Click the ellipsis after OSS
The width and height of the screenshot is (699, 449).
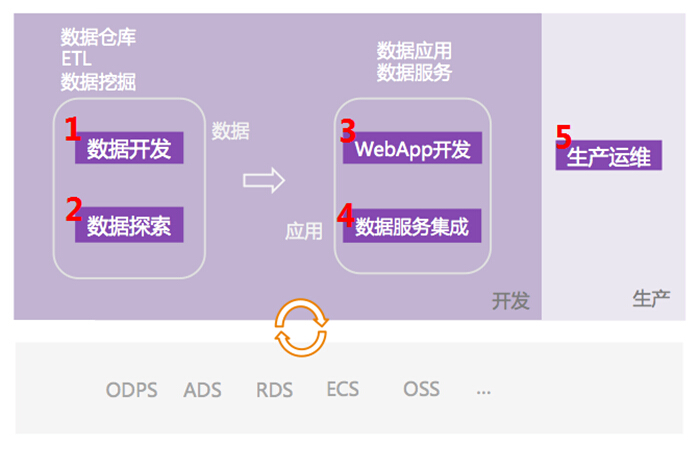484,390
